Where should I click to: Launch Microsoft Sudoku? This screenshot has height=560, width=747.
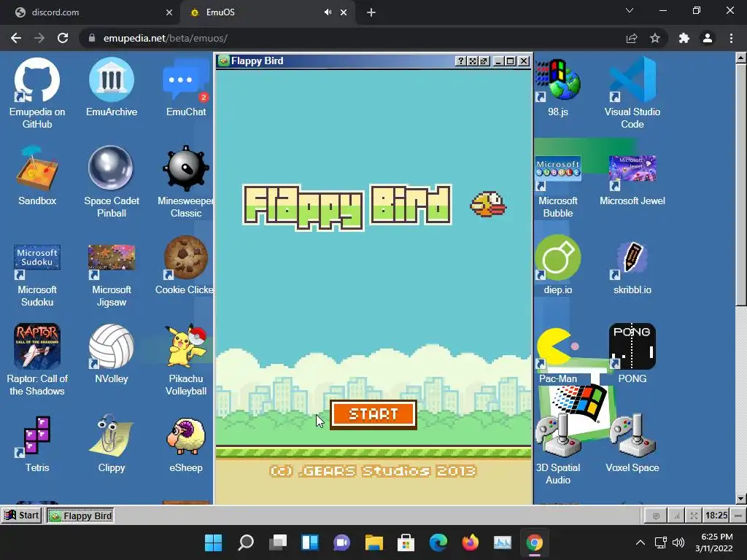click(x=37, y=275)
